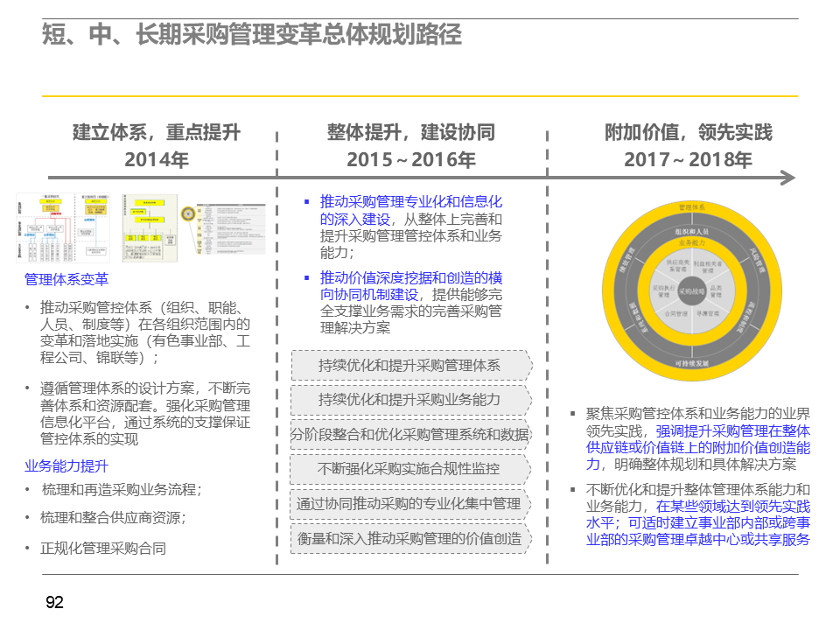Viewport: 840px width, 630px height.
Task: Click the box 持续优化和提升采购业务能力
Action: (411, 400)
